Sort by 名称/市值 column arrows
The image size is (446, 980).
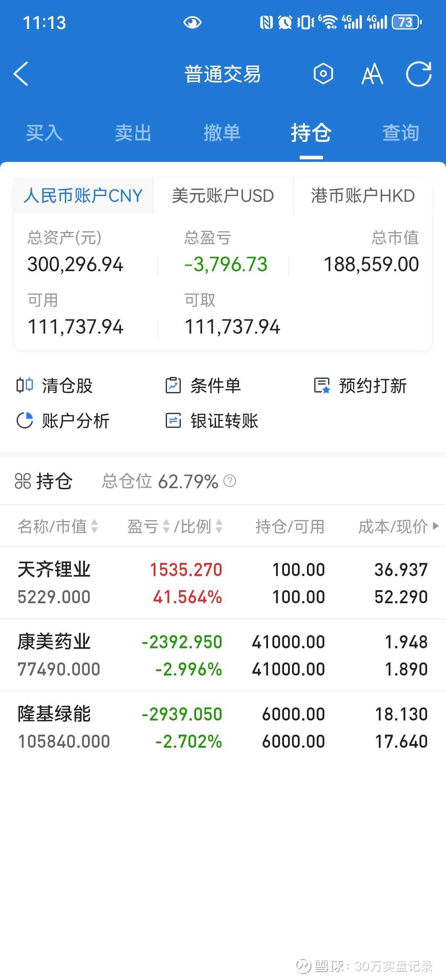coord(94,527)
